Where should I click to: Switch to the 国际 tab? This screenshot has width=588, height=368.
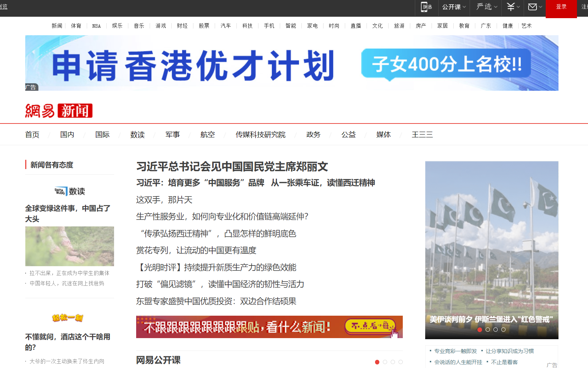coord(102,135)
